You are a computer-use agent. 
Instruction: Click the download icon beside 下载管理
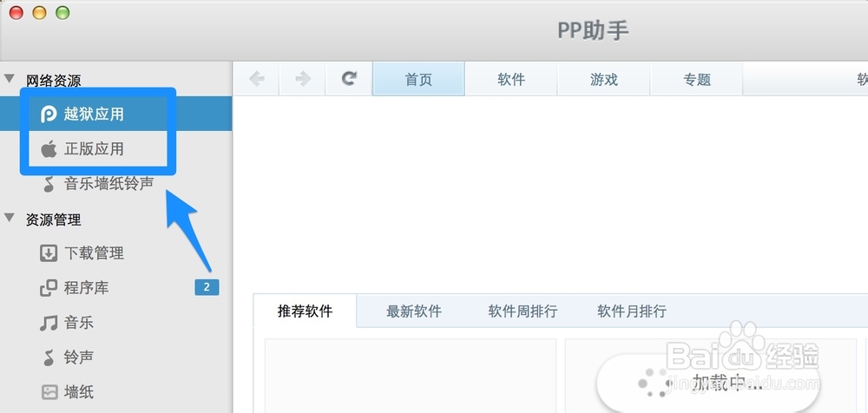(x=49, y=253)
